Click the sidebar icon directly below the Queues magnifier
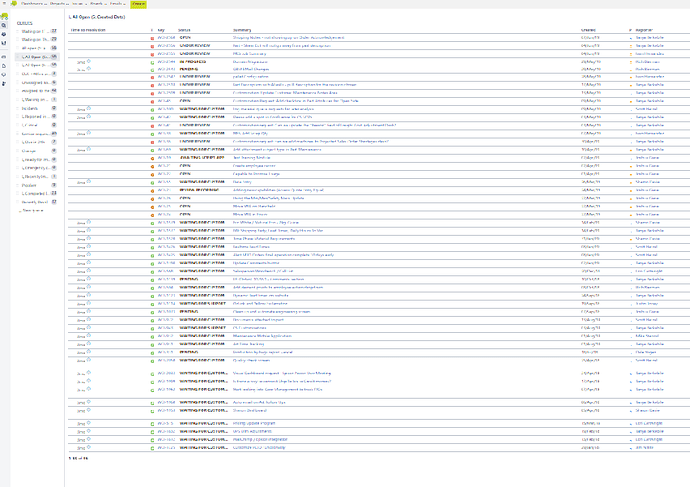The height and width of the screenshot is (487, 690). (4, 34)
